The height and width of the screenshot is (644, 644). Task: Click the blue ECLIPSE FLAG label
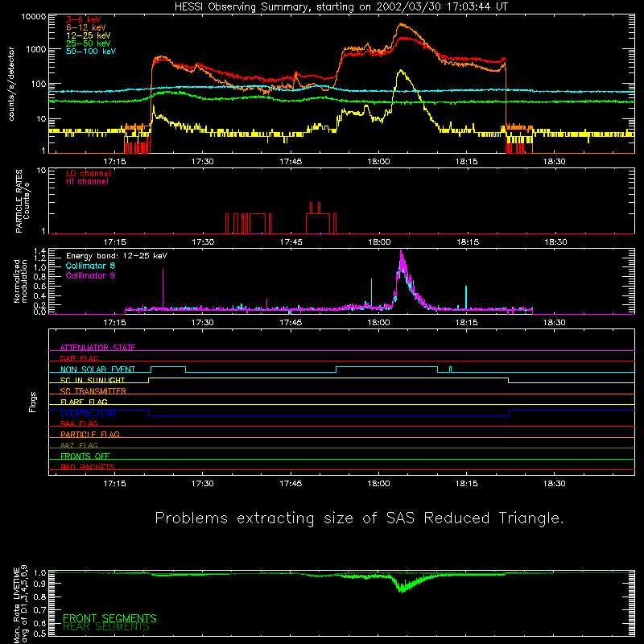pyautogui.click(x=88, y=413)
